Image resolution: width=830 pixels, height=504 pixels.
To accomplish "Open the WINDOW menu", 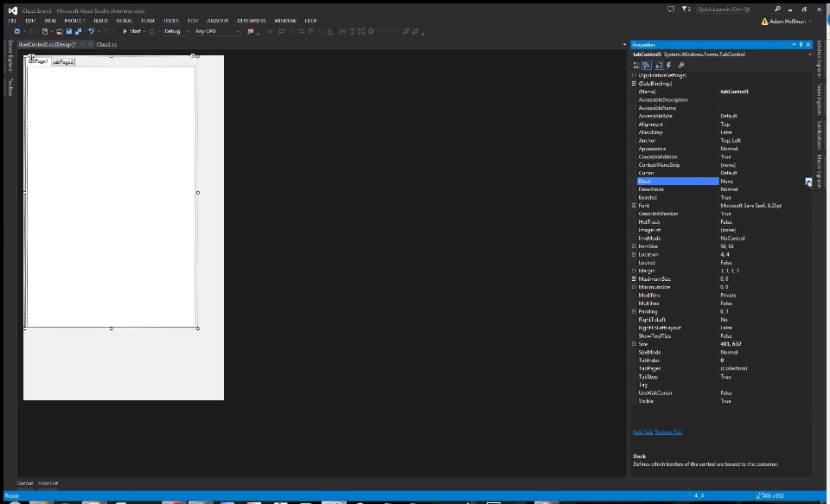I will (285, 21).
